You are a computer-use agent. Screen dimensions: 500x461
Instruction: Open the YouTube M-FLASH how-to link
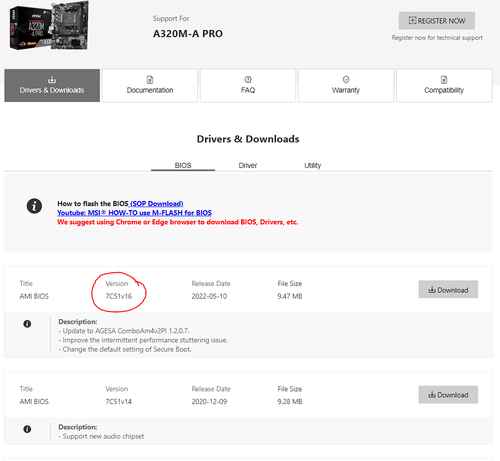(134, 213)
